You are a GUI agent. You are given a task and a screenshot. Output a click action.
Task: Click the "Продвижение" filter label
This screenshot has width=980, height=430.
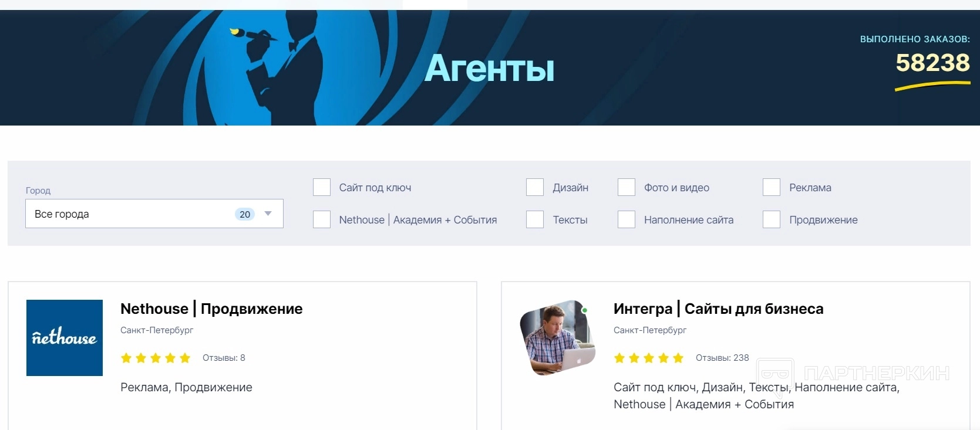pos(823,220)
